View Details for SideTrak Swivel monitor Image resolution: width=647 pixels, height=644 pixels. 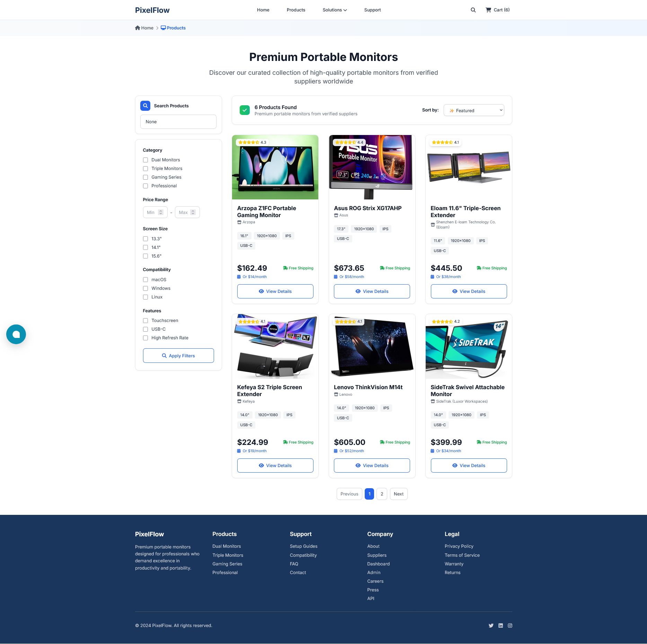[x=469, y=466]
